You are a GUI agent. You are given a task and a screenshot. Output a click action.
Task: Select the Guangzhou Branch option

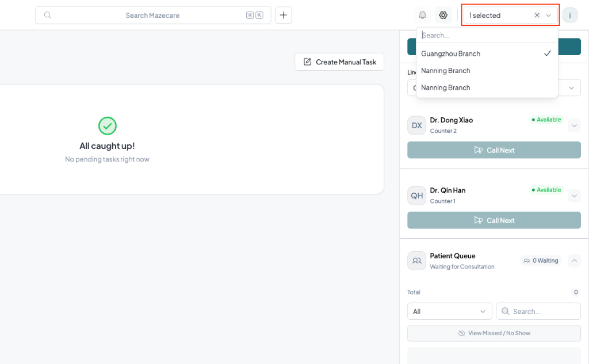[x=487, y=53]
